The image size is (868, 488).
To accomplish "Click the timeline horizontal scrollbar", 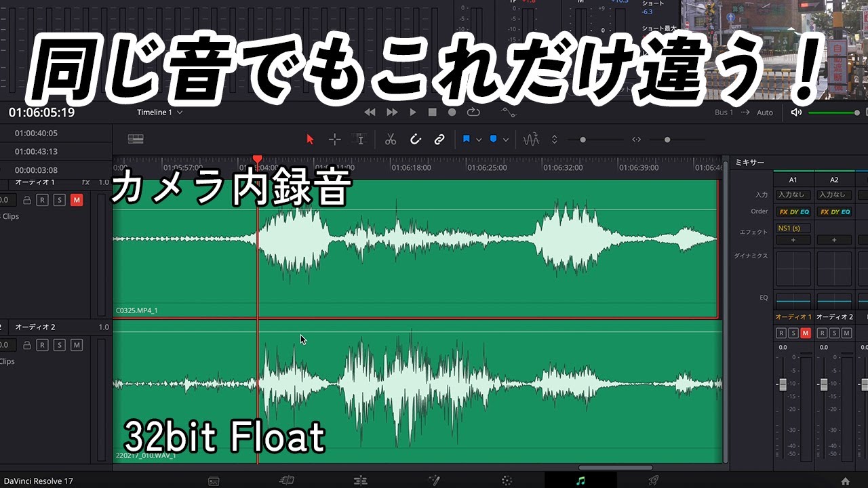I will coord(615,468).
